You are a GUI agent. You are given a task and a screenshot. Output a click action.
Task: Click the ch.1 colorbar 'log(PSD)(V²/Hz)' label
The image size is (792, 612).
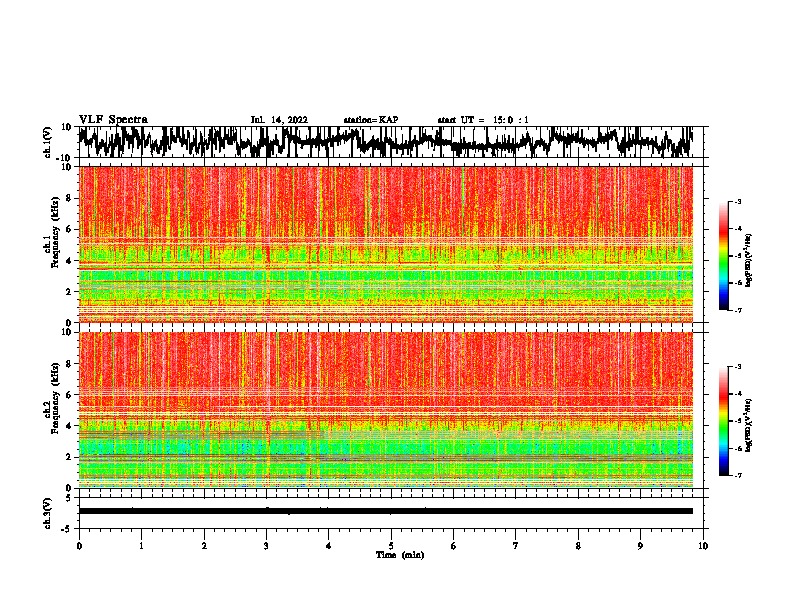[x=749, y=261]
